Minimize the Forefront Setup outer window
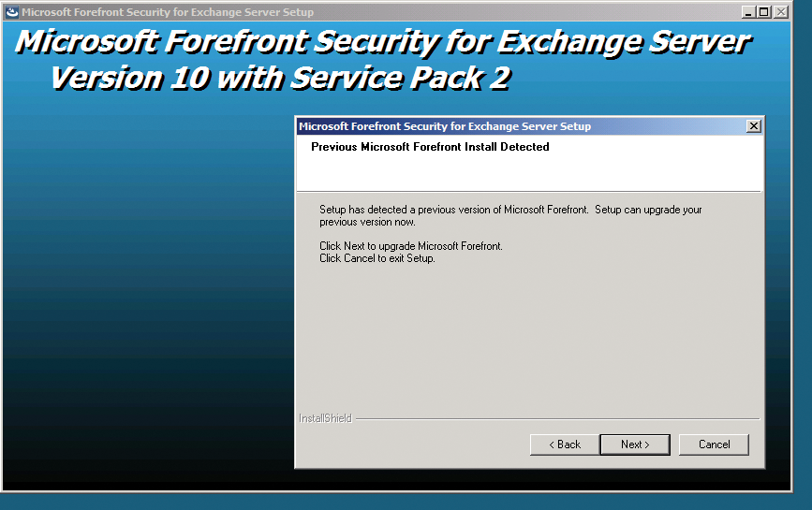 click(747, 12)
